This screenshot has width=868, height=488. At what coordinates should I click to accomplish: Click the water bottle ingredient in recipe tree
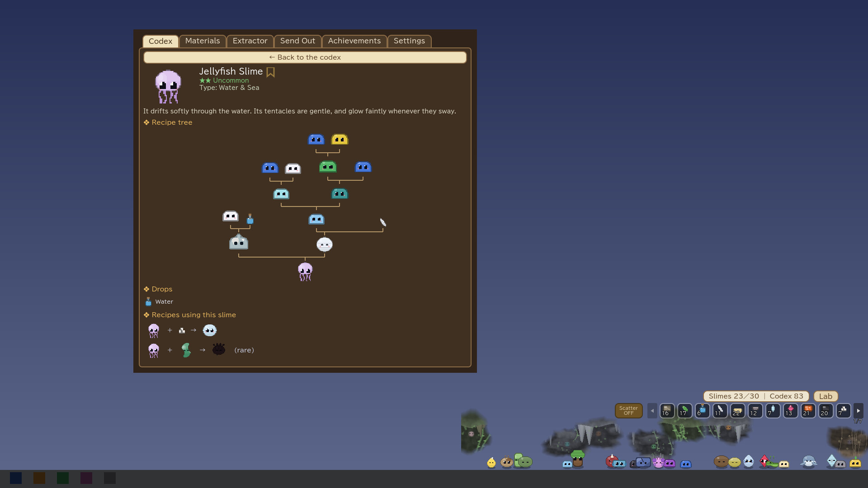point(250,219)
